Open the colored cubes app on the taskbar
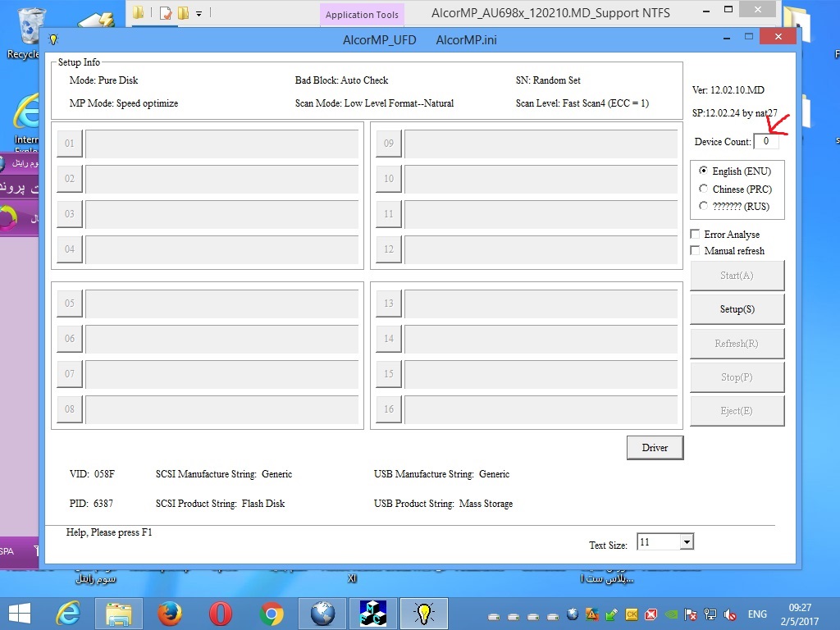This screenshot has width=840, height=630. tap(373, 614)
